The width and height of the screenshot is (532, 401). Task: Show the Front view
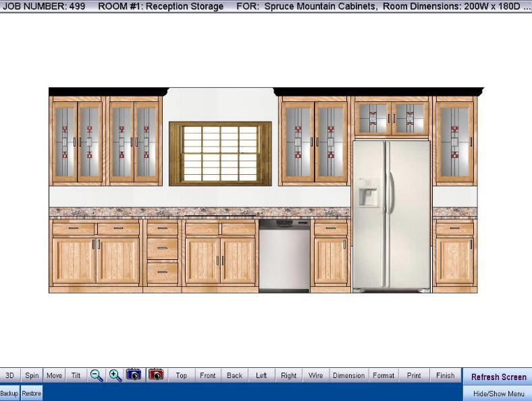[208, 375]
